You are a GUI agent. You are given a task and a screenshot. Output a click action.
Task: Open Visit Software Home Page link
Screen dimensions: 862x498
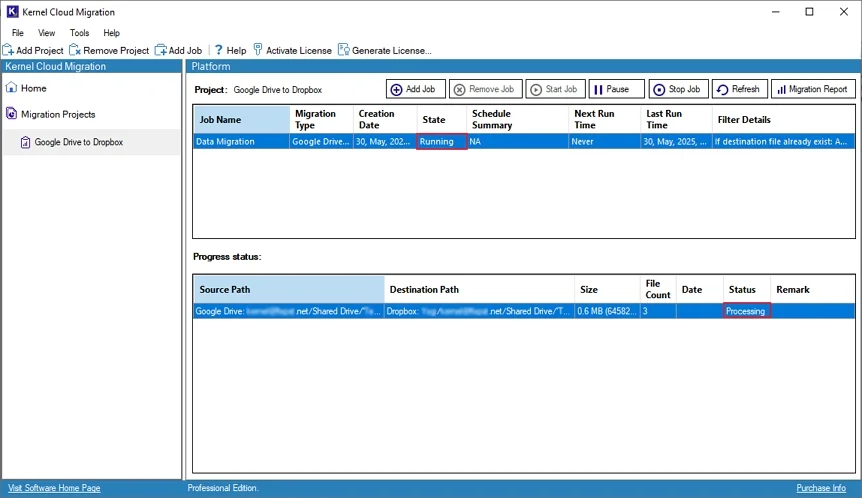pos(54,488)
